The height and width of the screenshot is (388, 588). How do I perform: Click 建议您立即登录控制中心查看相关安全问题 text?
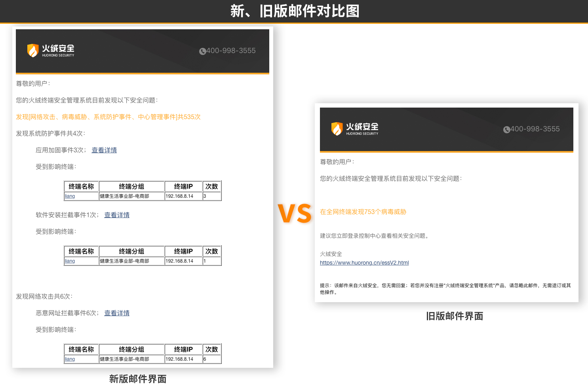click(x=374, y=236)
